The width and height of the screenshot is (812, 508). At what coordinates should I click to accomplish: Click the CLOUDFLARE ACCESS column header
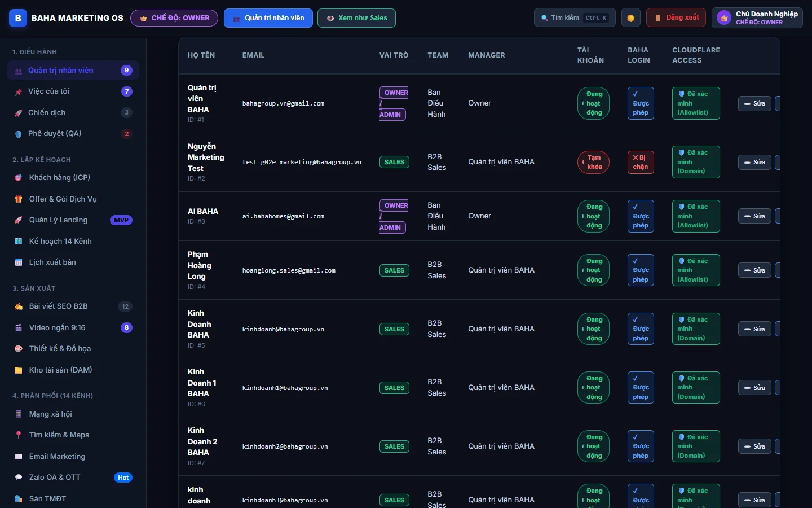click(696, 55)
